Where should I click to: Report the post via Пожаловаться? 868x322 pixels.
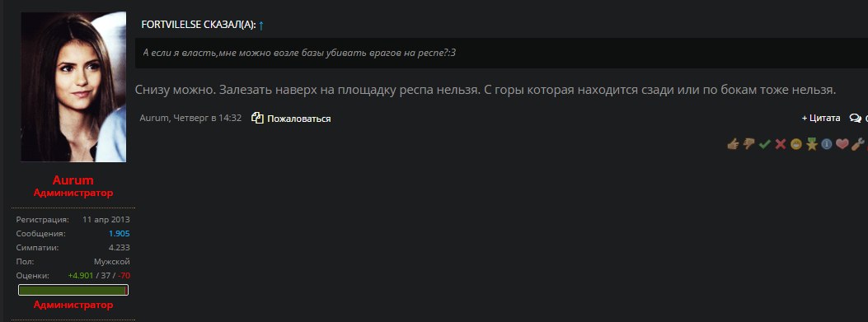(299, 119)
